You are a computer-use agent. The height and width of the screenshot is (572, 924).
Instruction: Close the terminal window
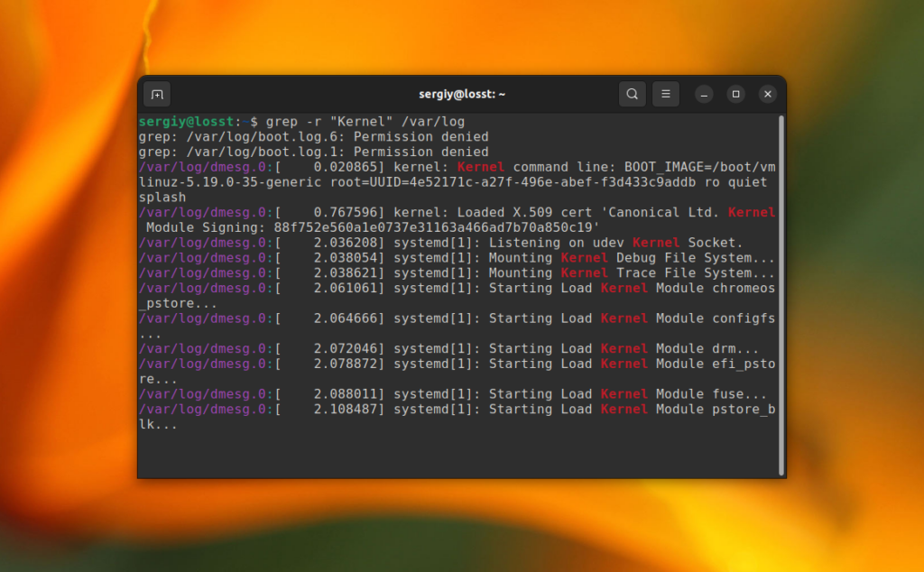pos(768,94)
